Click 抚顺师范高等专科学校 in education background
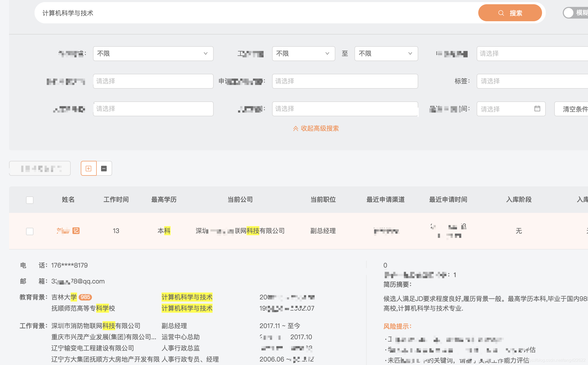The width and height of the screenshot is (588, 365). point(83,308)
